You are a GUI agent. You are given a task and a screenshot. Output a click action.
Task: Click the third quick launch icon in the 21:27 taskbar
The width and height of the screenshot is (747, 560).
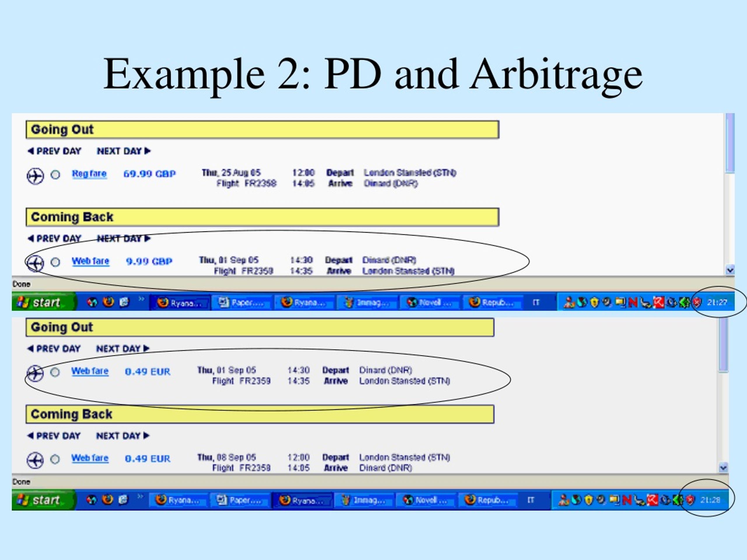click(124, 302)
